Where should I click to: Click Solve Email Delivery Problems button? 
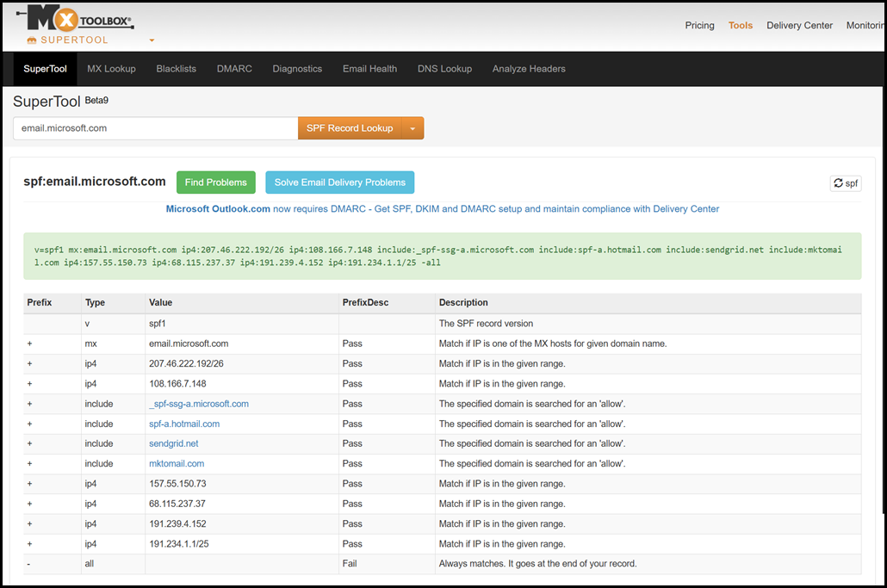pyautogui.click(x=339, y=183)
